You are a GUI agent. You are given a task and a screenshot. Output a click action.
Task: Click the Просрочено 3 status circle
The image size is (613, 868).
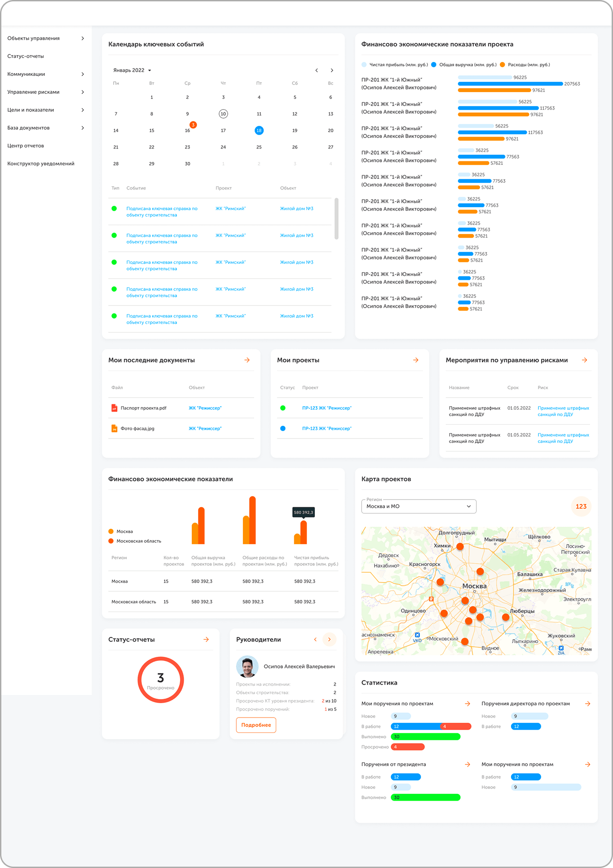[x=161, y=680]
